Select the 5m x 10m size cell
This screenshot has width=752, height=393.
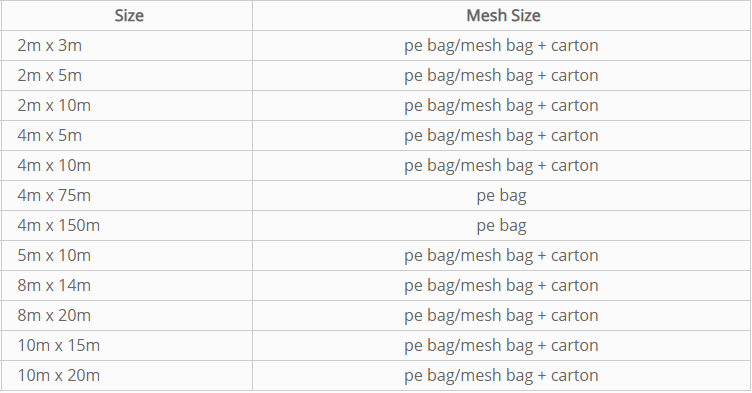click(127, 256)
